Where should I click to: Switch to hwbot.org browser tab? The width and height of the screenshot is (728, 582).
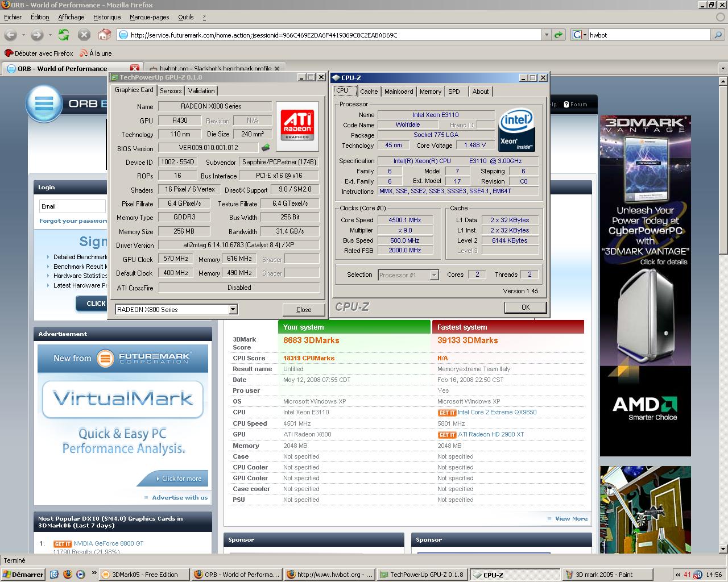[x=215, y=69]
